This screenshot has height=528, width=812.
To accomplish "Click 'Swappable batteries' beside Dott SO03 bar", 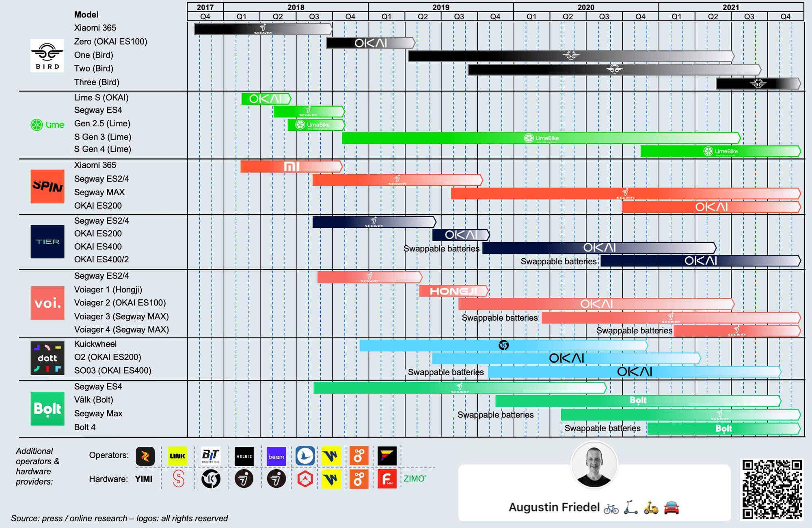I will click(446, 372).
